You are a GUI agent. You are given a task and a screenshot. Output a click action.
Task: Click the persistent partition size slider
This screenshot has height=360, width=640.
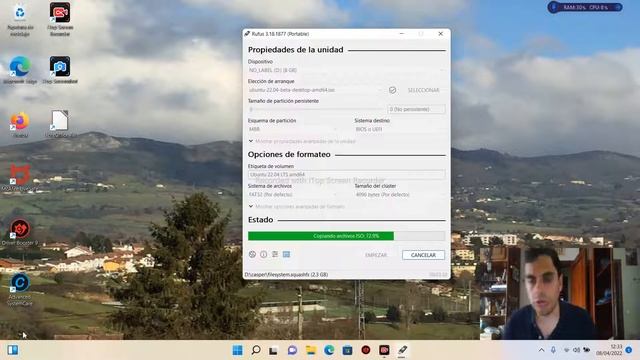click(316, 109)
